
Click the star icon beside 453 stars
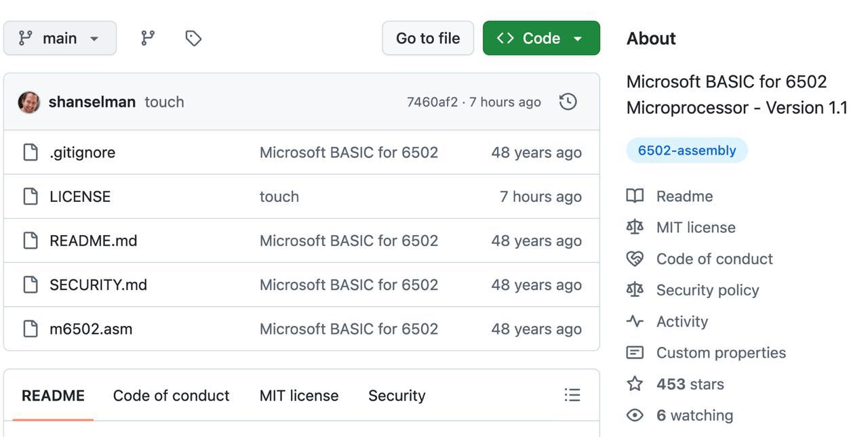[x=635, y=383]
